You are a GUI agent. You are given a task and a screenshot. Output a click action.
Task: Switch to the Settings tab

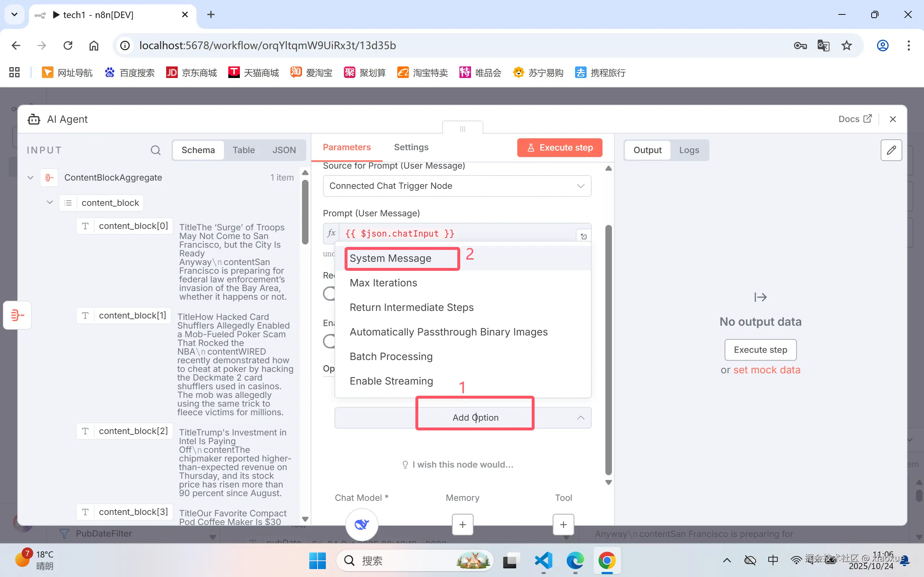tap(411, 147)
